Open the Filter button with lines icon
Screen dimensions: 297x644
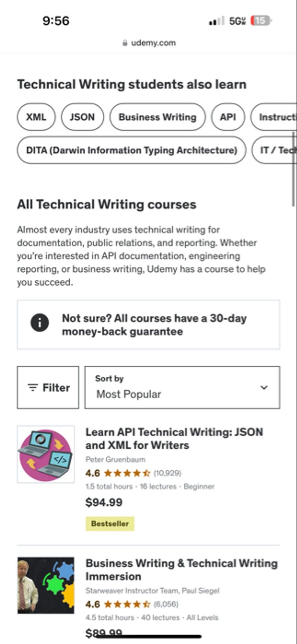tap(48, 387)
